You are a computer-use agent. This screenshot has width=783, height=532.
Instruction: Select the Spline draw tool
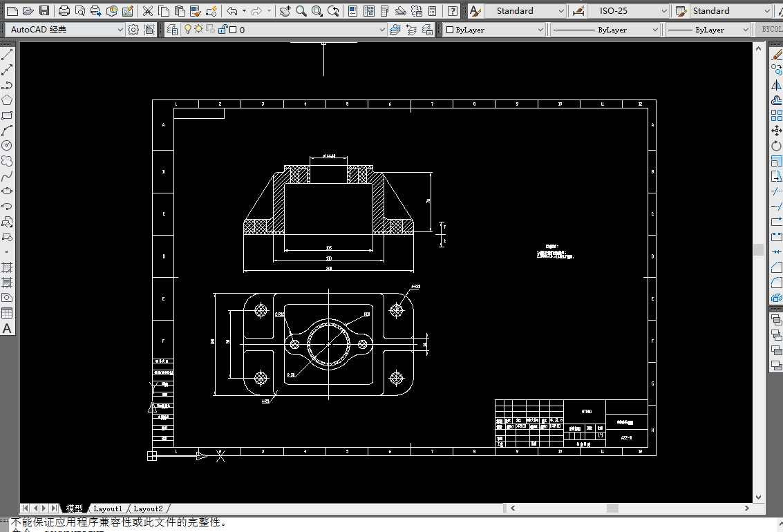7,176
